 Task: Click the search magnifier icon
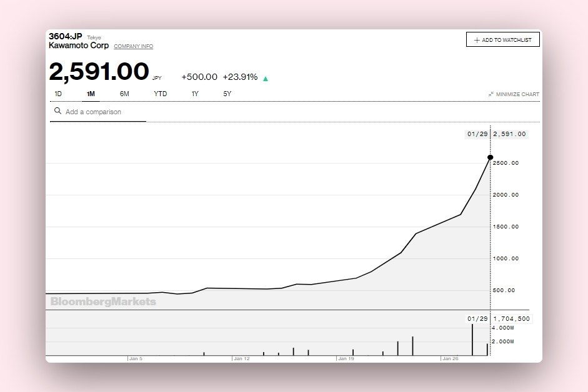(57, 111)
